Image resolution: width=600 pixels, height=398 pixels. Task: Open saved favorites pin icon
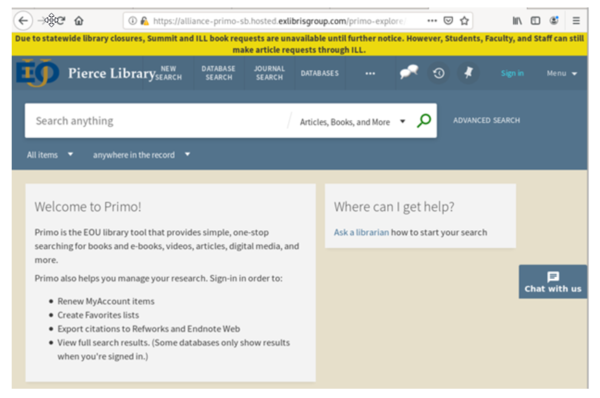coord(468,72)
